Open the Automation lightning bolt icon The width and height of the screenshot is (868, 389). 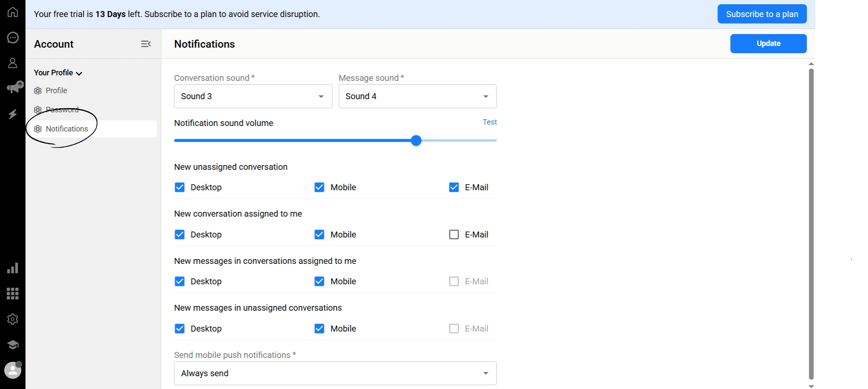click(13, 114)
